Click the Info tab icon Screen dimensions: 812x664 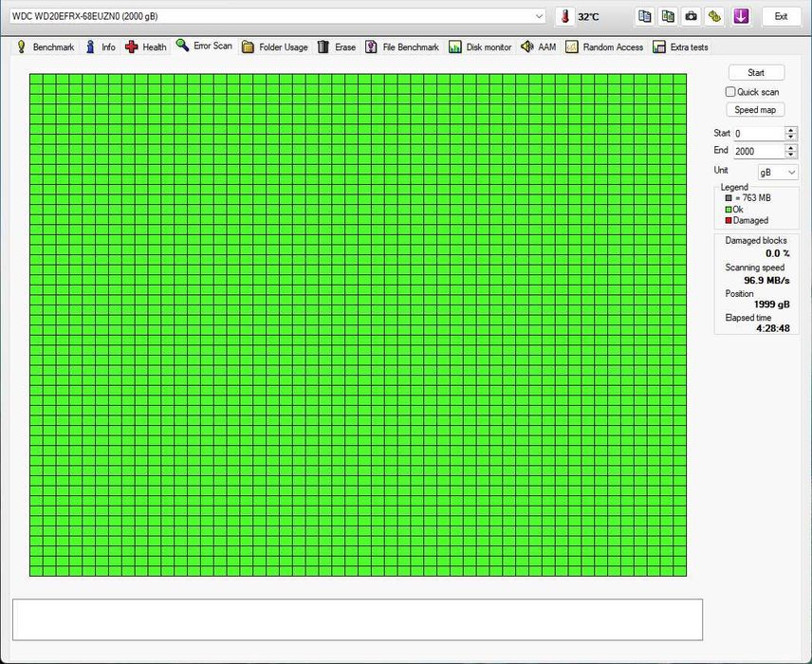[90, 46]
